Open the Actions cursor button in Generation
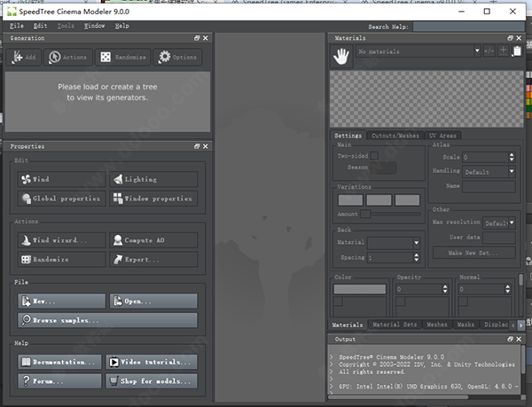The width and height of the screenshot is (532, 407). 68,57
